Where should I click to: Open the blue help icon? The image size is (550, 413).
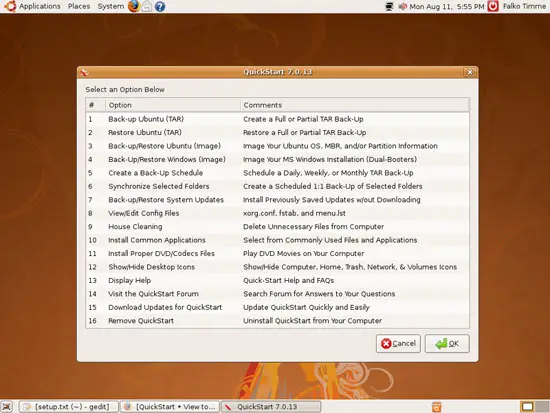click(160, 6)
